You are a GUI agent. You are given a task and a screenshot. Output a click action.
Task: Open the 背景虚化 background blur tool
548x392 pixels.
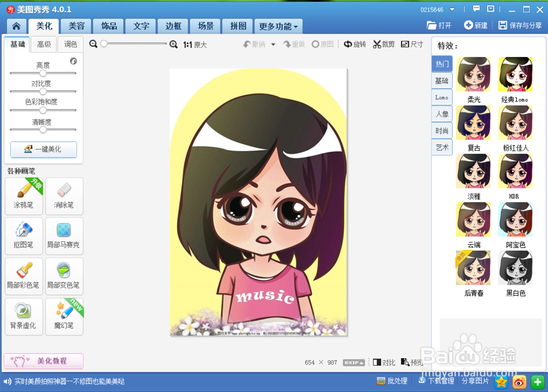click(24, 316)
